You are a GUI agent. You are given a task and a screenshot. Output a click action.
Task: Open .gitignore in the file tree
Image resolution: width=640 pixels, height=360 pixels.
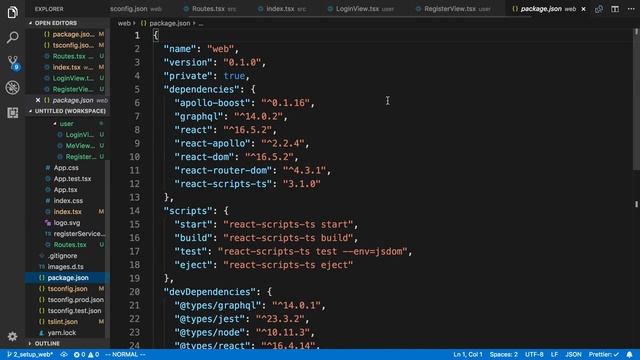(62, 256)
